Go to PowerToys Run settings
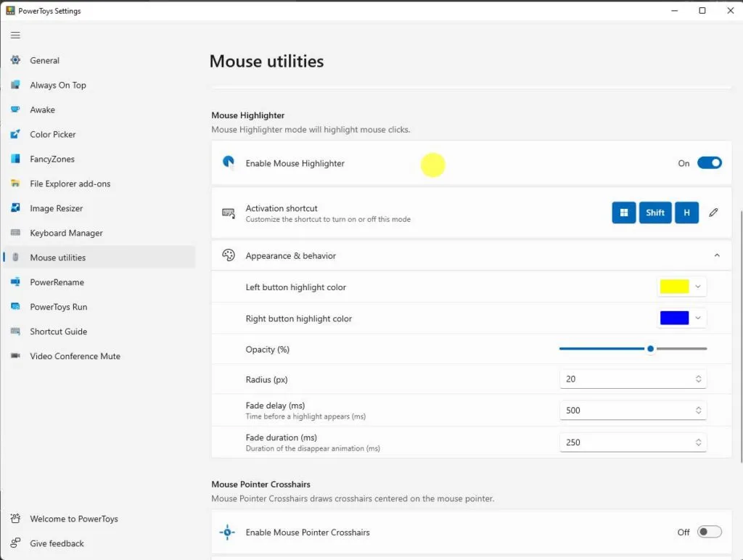743x560 pixels. pyautogui.click(x=99, y=307)
